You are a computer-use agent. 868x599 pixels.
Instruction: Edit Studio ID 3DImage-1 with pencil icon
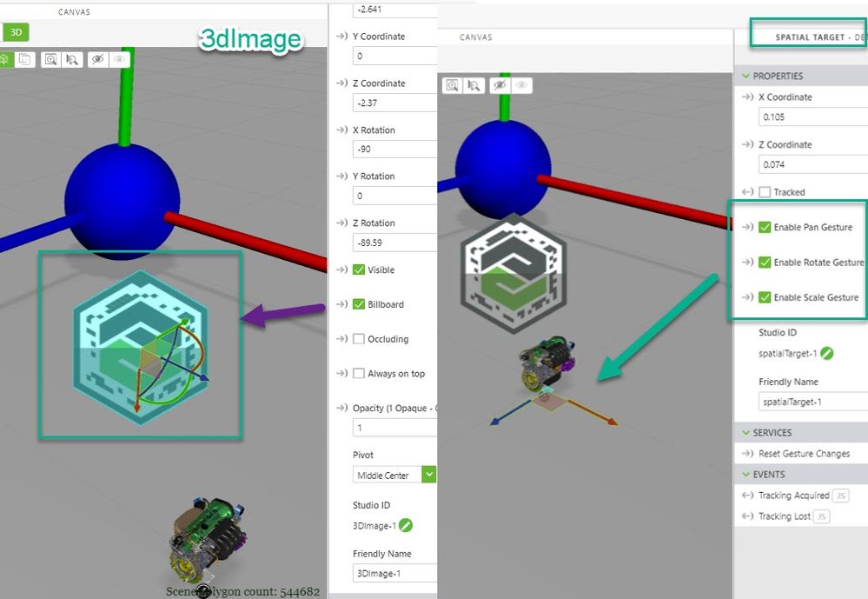click(x=406, y=525)
